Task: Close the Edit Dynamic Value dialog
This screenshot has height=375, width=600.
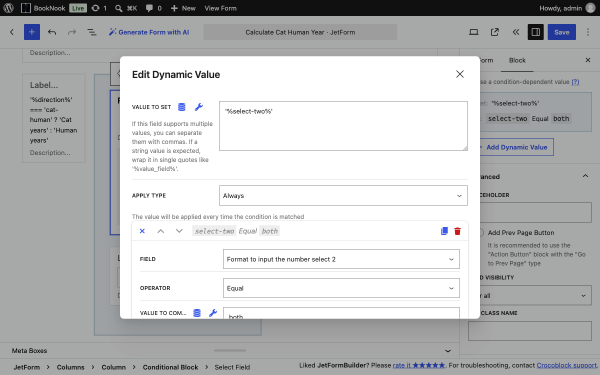Action: coord(460,74)
